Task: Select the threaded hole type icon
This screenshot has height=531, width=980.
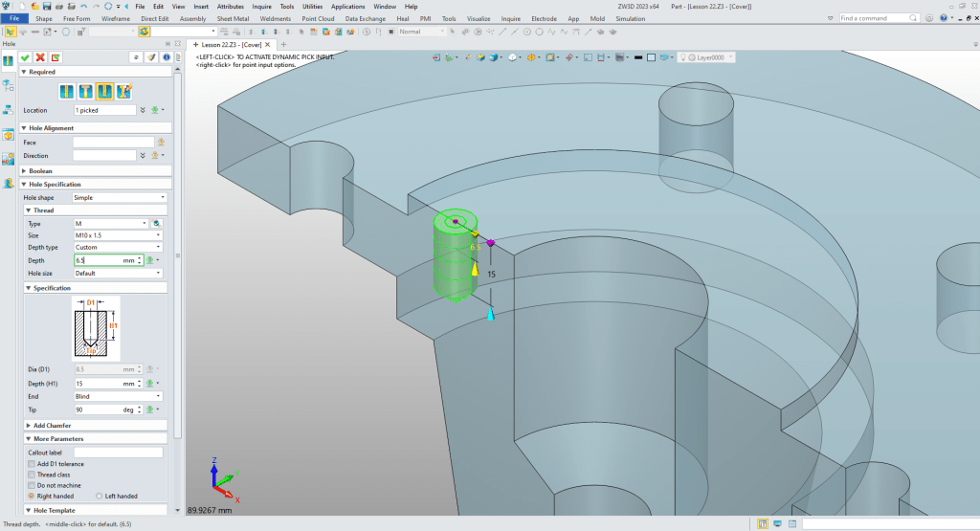Action: point(104,92)
